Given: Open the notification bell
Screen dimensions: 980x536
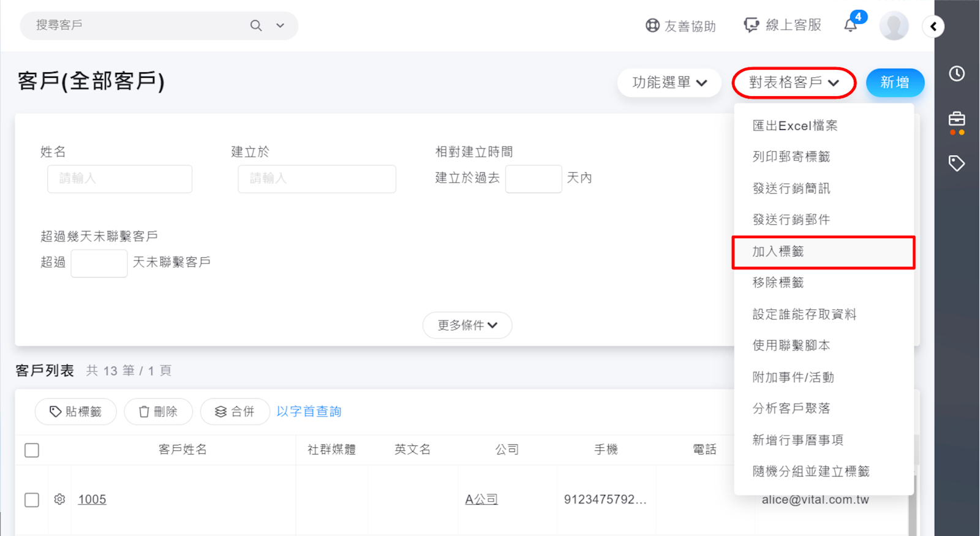Looking at the screenshot, I should tap(851, 25).
